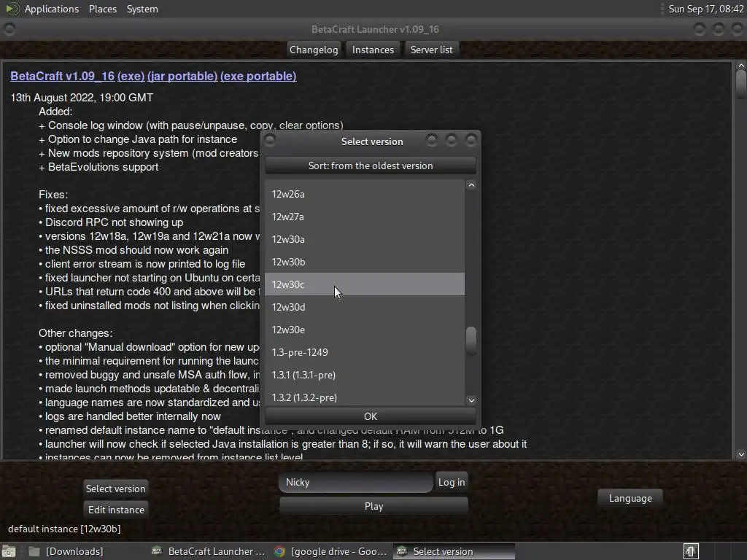Minimize the Select version dialog

pos(432,140)
